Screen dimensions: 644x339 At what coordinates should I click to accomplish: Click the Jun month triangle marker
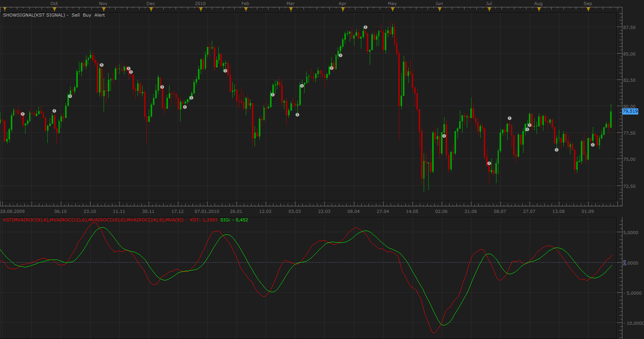coord(439,10)
